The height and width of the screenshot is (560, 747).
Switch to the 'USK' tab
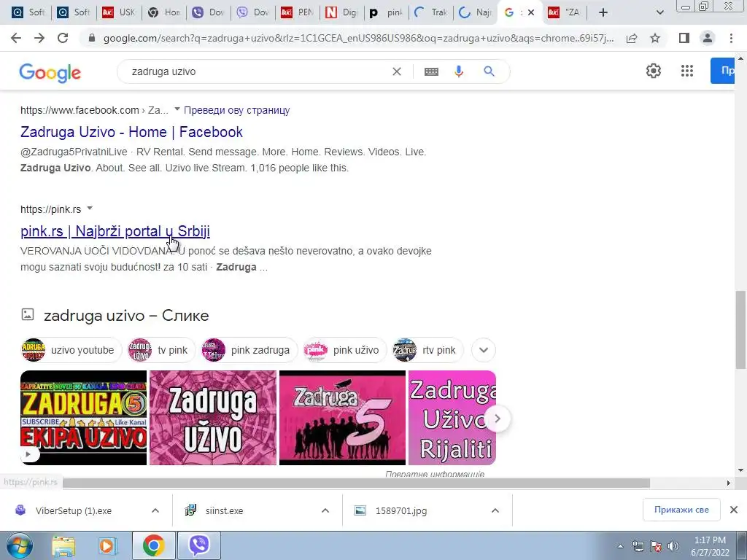[x=119, y=12]
